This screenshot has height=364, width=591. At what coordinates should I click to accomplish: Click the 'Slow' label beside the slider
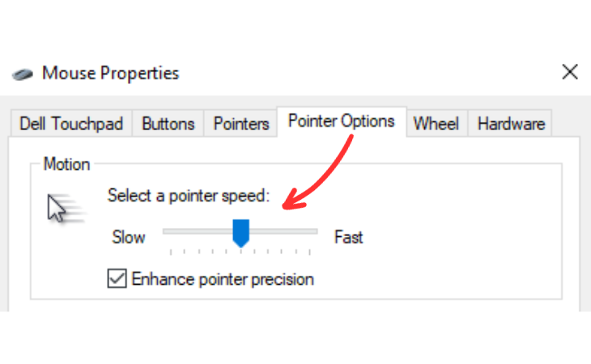(x=129, y=237)
